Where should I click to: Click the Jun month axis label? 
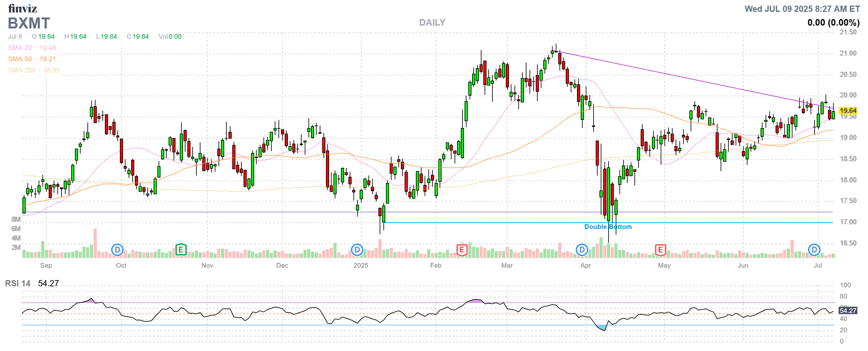coord(743,265)
